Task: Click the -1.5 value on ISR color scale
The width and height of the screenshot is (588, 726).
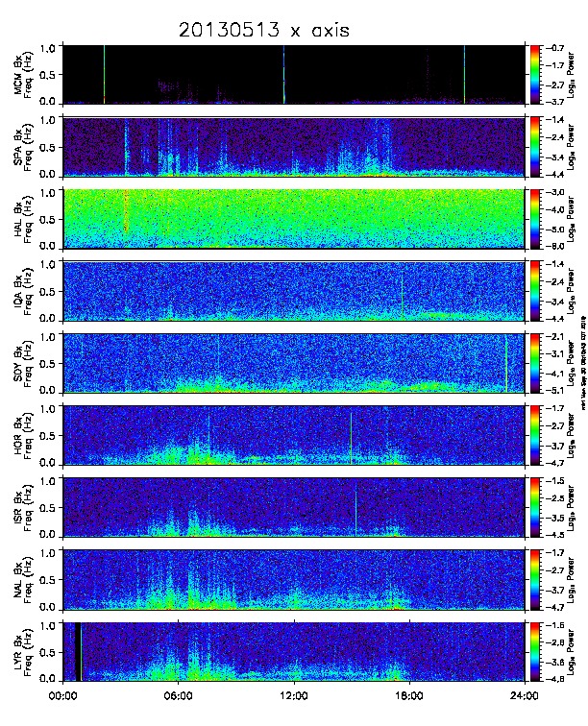Action: [x=554, y=480]
